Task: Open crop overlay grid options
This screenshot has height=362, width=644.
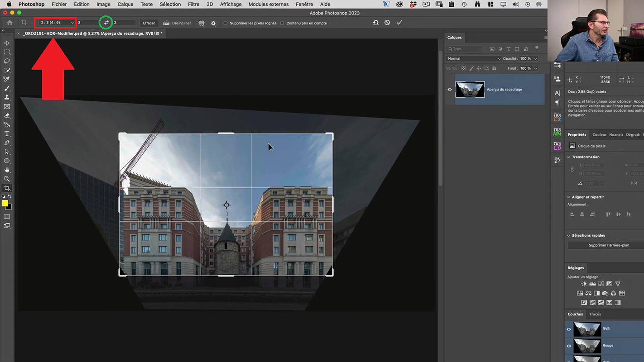Action: [x=202, y=23]
